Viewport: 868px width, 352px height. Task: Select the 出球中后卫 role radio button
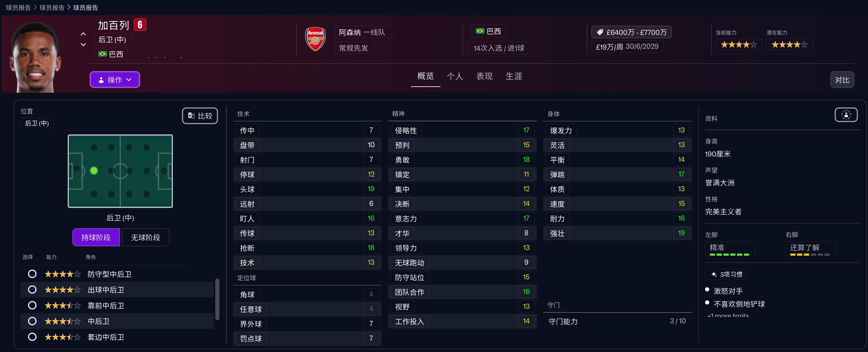click(x=32, y=289)
